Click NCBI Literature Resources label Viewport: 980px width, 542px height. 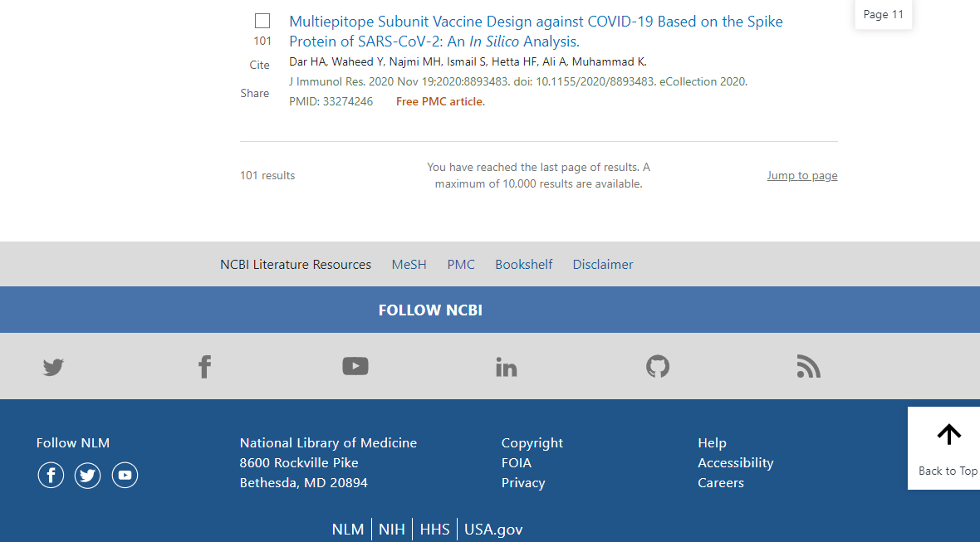click(296, 264)
